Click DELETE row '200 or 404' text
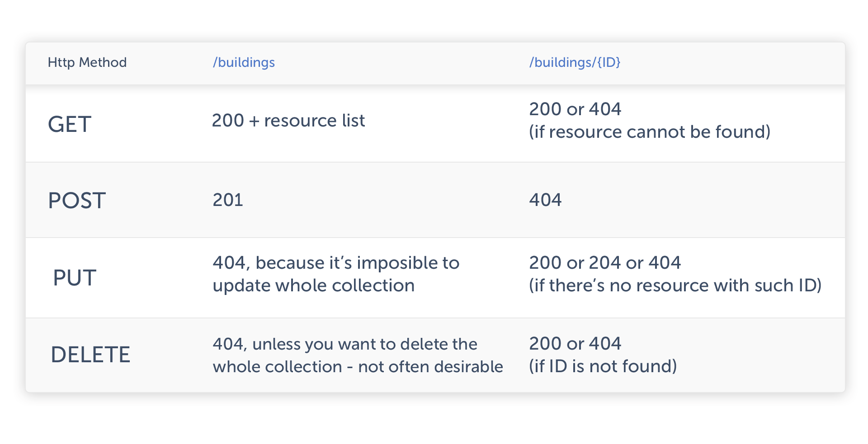Viewport: 868px width, 444px height. [575, 343]
